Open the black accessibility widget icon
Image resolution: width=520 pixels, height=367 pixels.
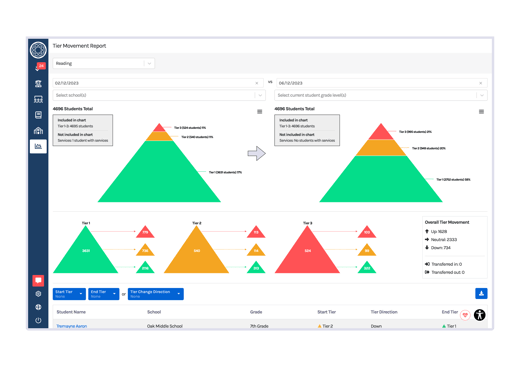480,315
